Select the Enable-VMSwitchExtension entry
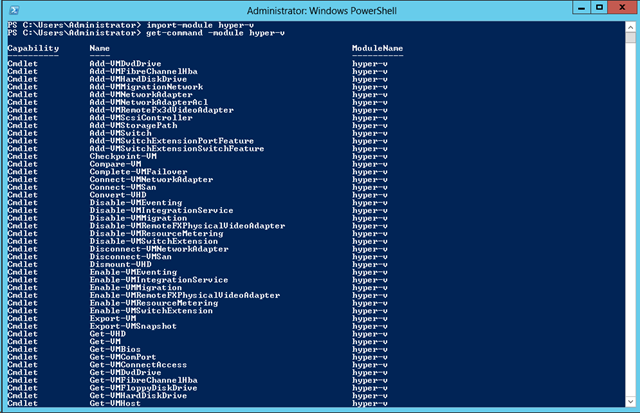 click(x=151, y=311)
